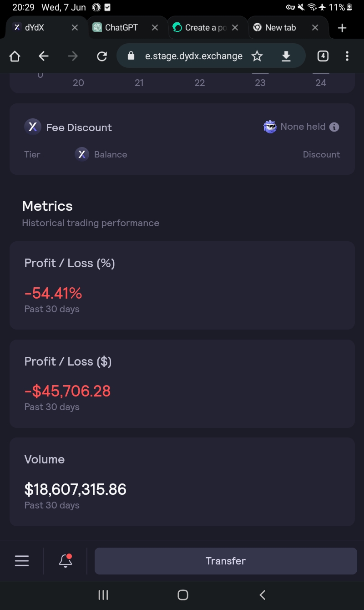Image resolution: width=364 pixels, height=610 pixels.
Task: Navigate back in the browser
Action: [x=44, y=56]
